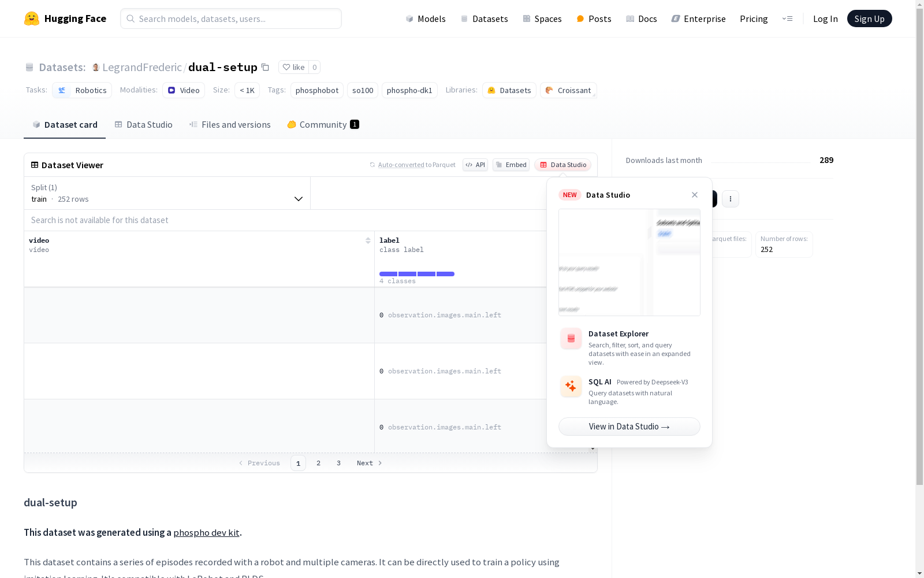
Task: Click the dual-setup dataset title
Action: click(x=223, y=67)
